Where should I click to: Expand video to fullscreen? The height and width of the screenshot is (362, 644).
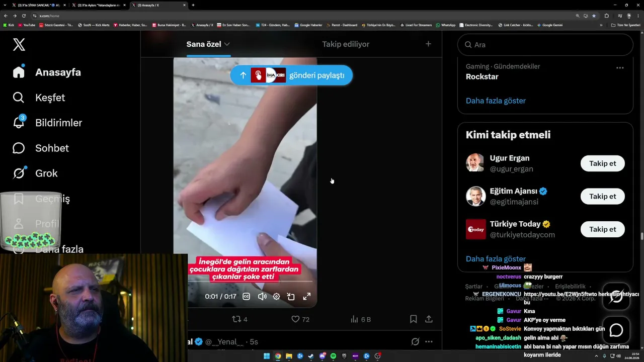pos(306,297)
